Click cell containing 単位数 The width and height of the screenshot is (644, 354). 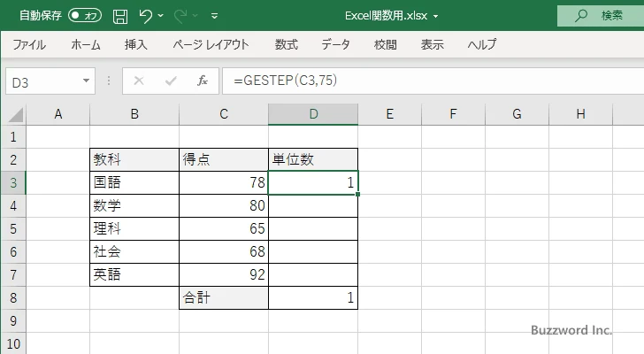[x=313, y=160]
